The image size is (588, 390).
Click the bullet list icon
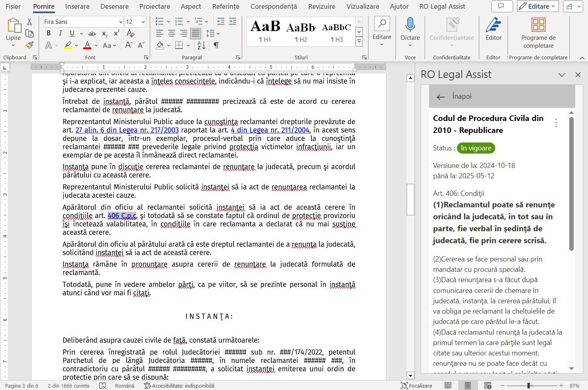click(159, 21)
